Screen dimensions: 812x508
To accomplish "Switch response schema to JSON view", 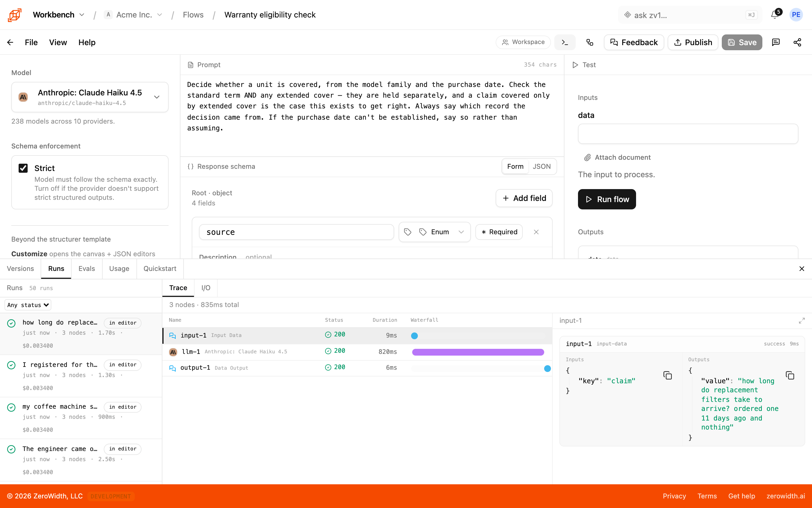I will pos(542,166).
